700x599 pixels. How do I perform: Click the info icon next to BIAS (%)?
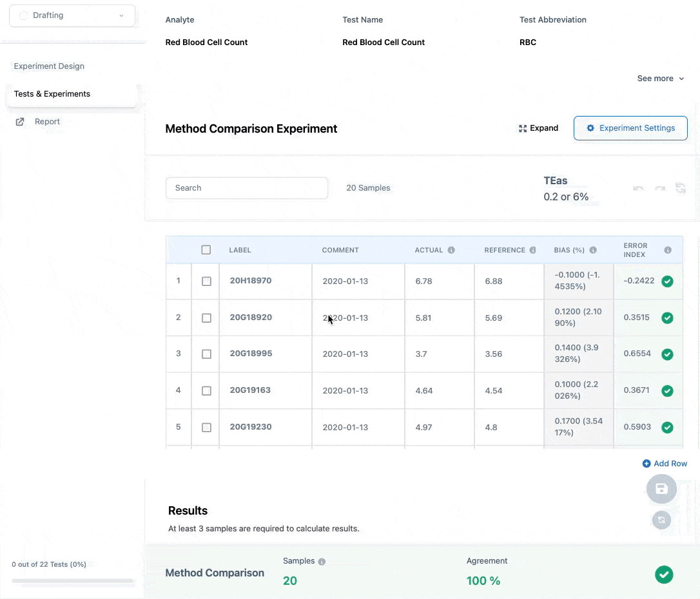tap(593, 250)
